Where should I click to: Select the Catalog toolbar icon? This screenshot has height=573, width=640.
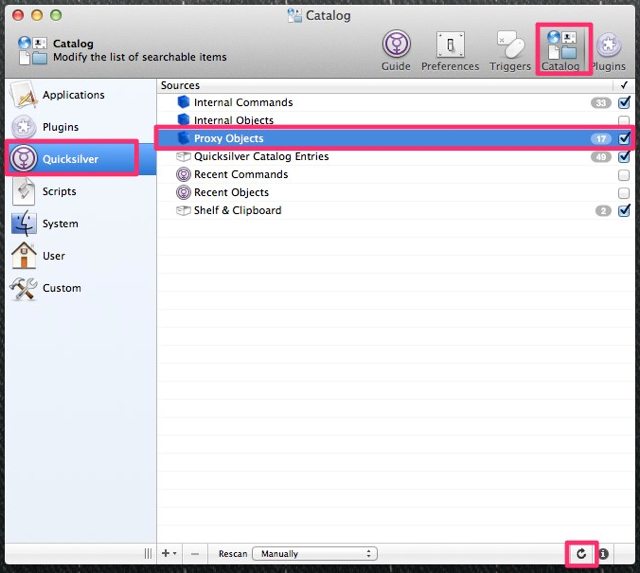point(561,50)
